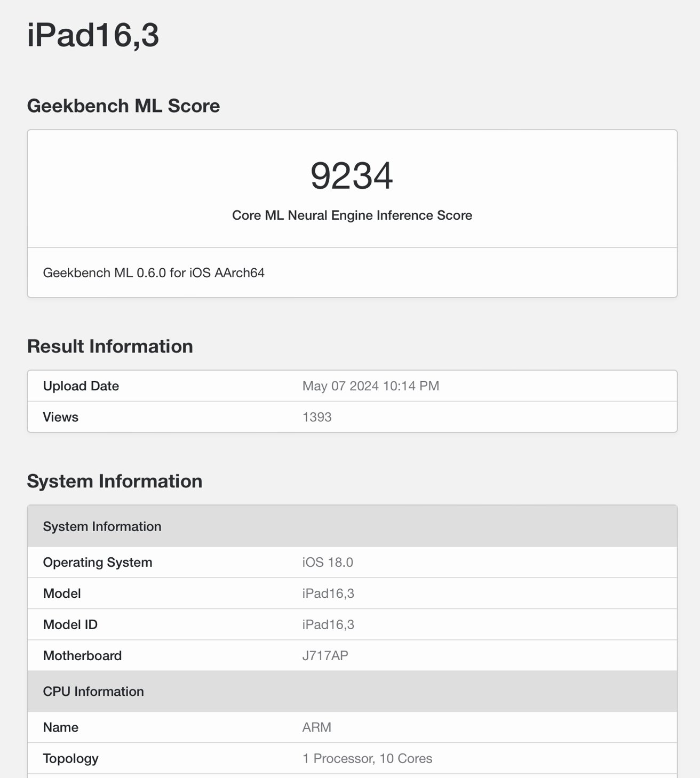Click the CPU Information section header
This screenshot has width=700, height=778.
(93, 692)
